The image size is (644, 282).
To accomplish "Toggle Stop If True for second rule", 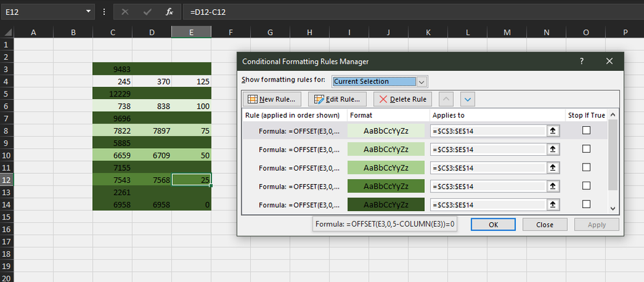I will pos(587,149).
